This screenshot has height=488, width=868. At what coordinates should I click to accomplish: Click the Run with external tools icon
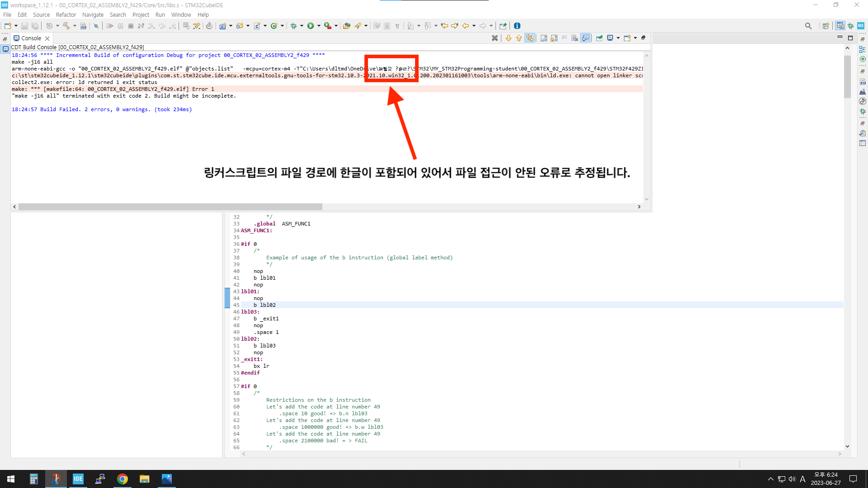328,26
